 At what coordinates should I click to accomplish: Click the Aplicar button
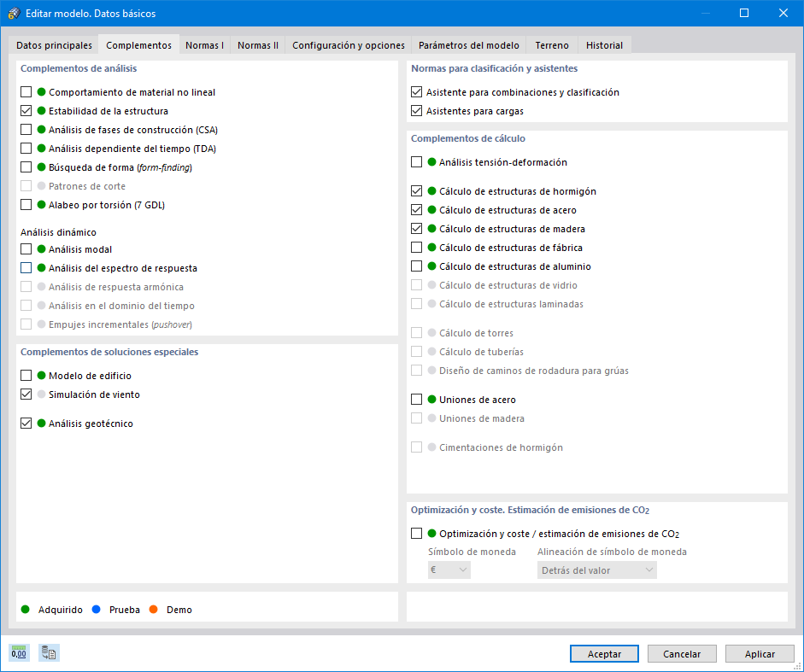point(760,652)
